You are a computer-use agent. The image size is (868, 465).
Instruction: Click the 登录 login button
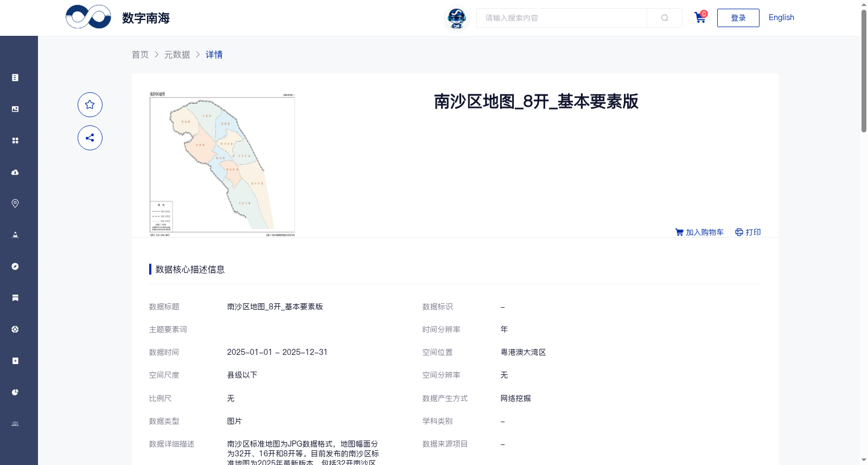click(738, 18)
